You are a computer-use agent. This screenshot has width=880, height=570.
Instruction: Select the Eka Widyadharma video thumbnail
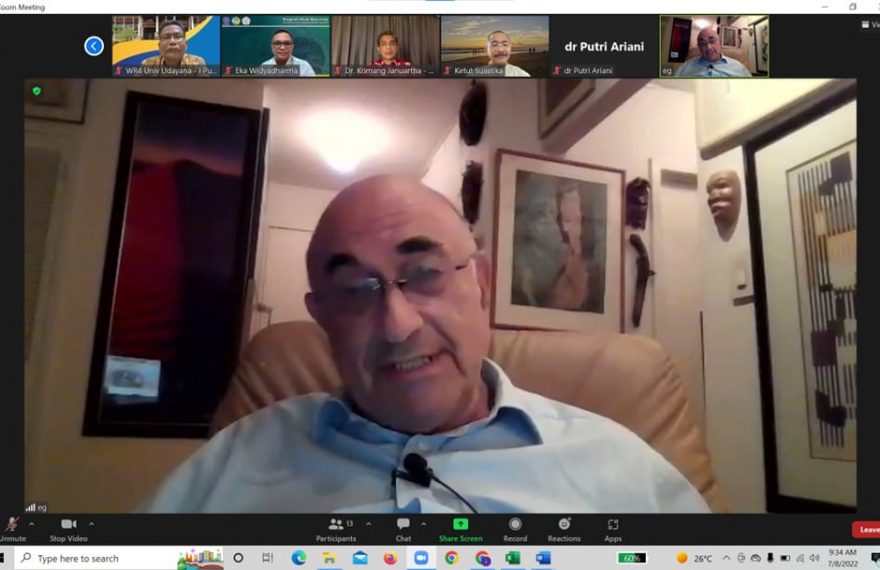(x=274, y=46)
